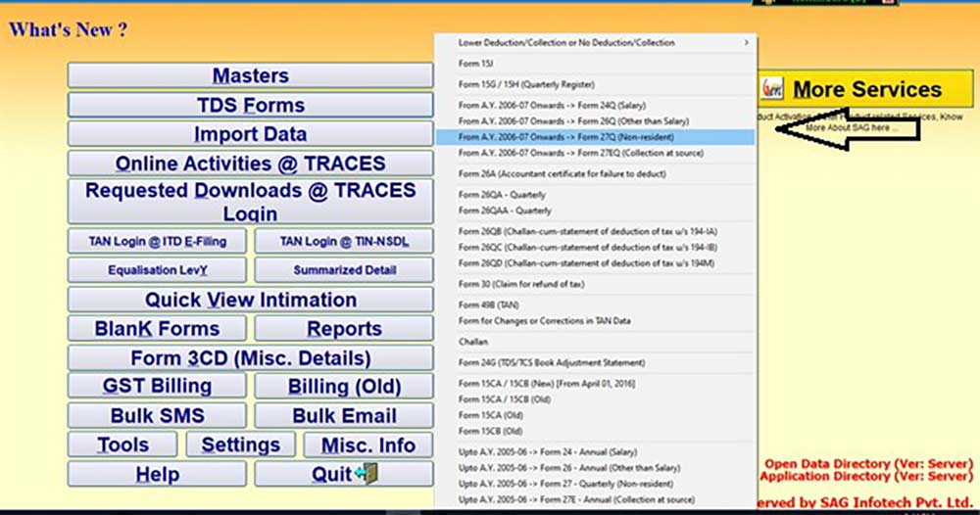Pick the Challan menu entry
Image resolution: width=980 pixels, height=515 pixels.
pyautogui.click(x=473, y=342)
